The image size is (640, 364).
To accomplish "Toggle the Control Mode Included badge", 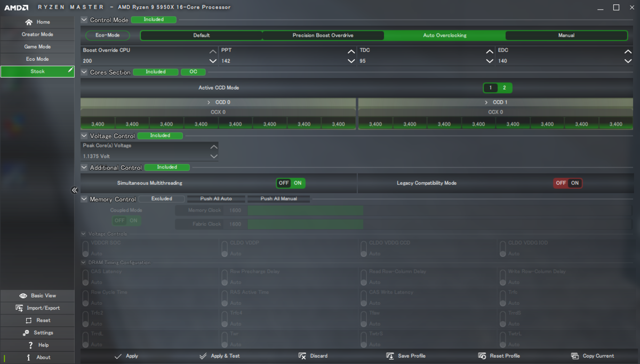I will (x=154, y=20).
